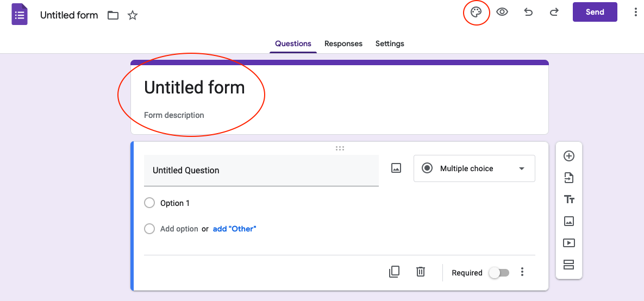
Task: Add title and description block
Action: pos(569,199)
